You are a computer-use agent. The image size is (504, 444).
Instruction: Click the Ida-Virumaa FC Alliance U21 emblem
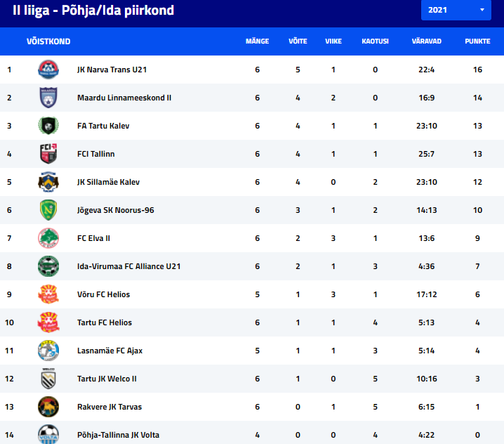[x=48, y=266]
